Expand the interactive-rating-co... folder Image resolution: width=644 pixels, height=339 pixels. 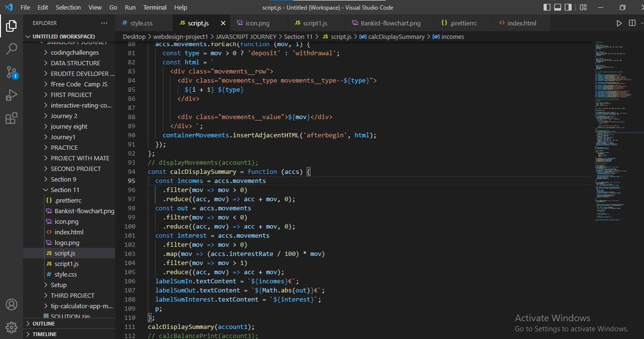pos(81,105)
